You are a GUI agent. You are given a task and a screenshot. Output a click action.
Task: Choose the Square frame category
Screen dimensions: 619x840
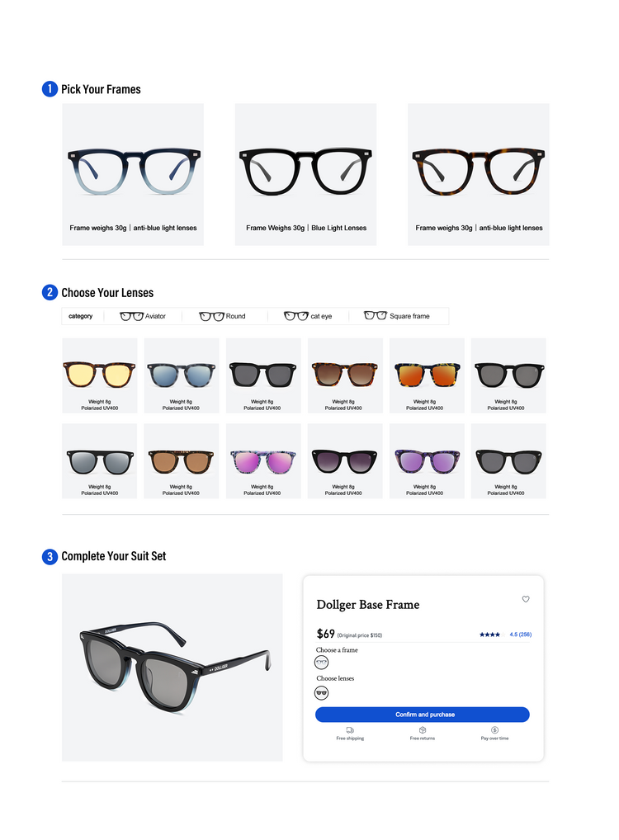pos(397,316)
